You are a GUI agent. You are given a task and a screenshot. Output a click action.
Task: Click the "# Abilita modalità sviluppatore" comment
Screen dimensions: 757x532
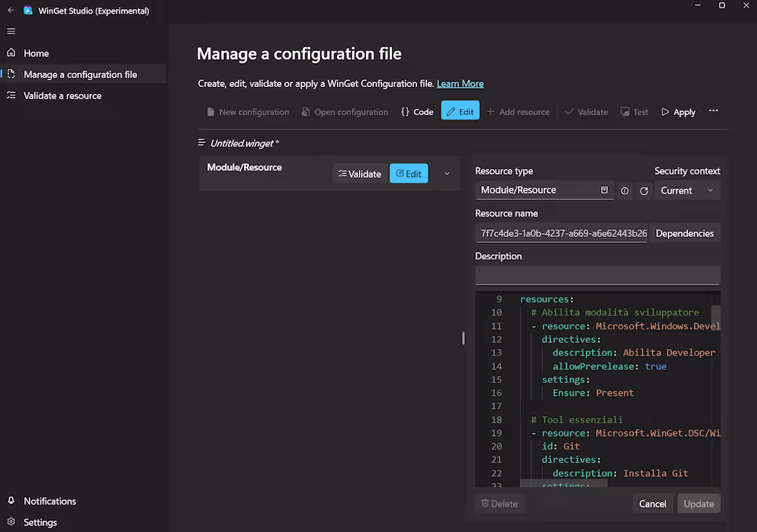coord(615,313)
